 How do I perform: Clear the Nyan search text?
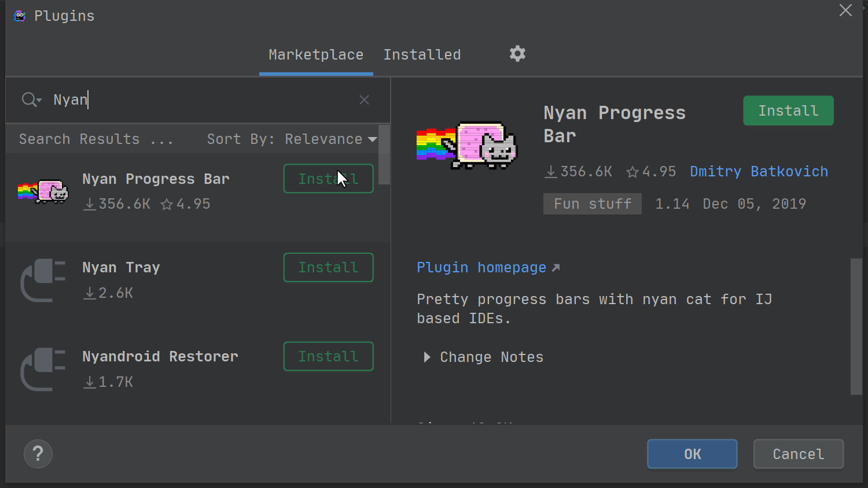point(364,100)
